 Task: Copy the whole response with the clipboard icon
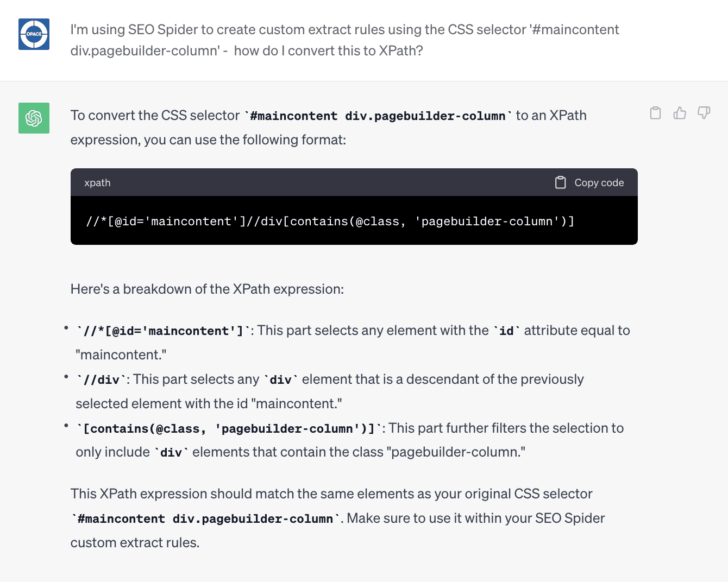tap(656, 113)
